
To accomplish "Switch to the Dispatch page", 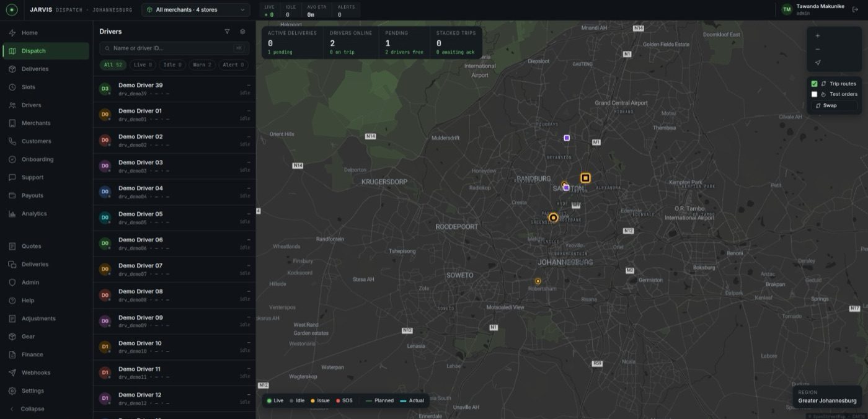I will click(x=46, y=51).
